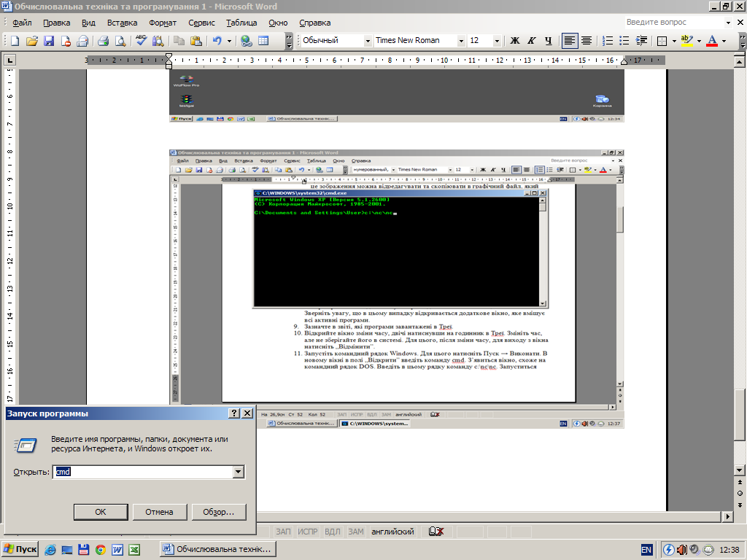
Task: Click volume speaker tray icon
Action: (681, 550)
